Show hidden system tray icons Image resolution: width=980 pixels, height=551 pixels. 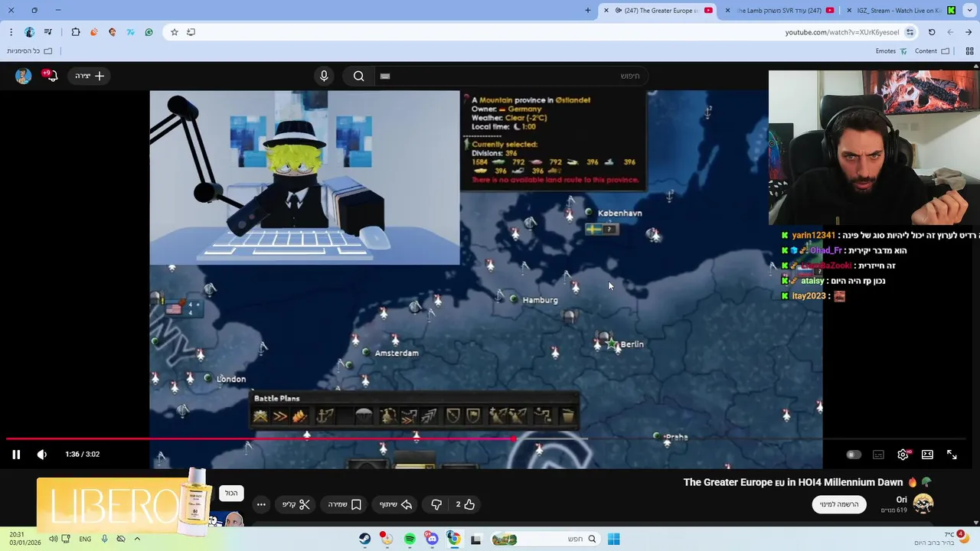(x=137, y=539)
